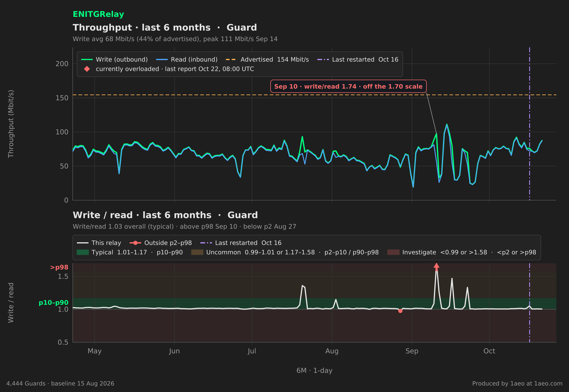
Task: Click the Write / read · last 6 months heading
Action: click(165, 215)
